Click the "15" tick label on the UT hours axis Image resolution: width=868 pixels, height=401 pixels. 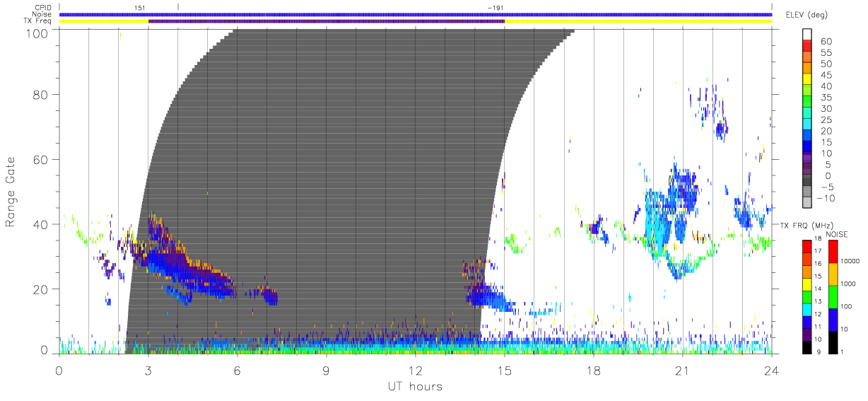tap(504, 370)
